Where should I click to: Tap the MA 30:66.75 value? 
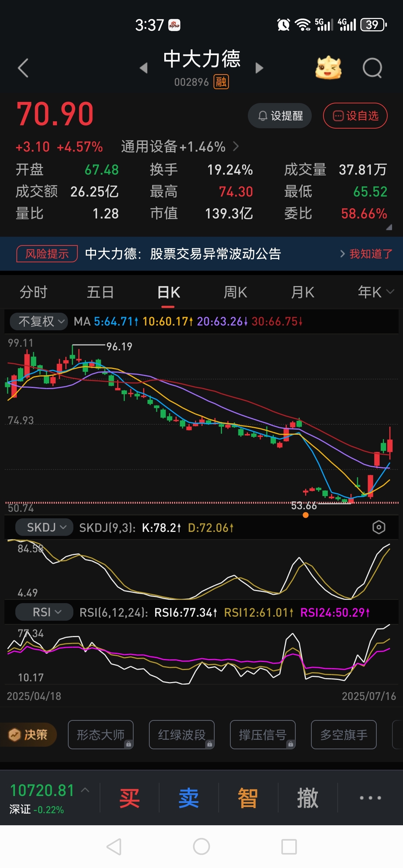tap(277, 321)
